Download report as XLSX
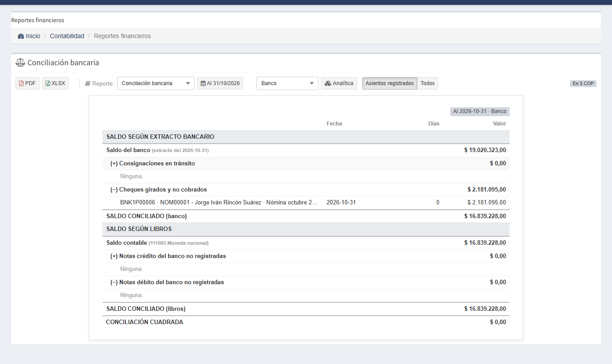The height and width of the screenshot is (364, 612). click(x=55, y=83)
